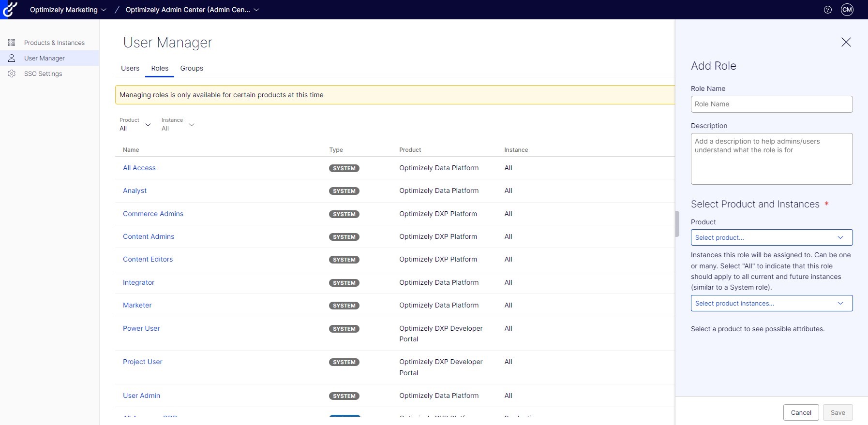Open the Integrator role
This screenshot has width=868, height=425.
pyautogui.click(x=138, y=282)
